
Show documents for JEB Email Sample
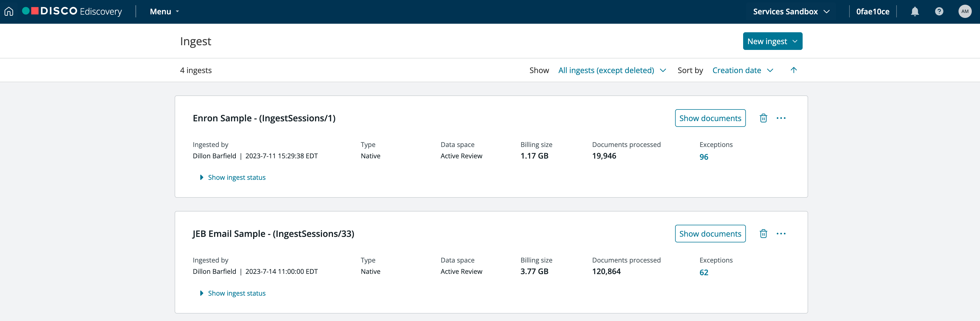[x=710, y=233]
